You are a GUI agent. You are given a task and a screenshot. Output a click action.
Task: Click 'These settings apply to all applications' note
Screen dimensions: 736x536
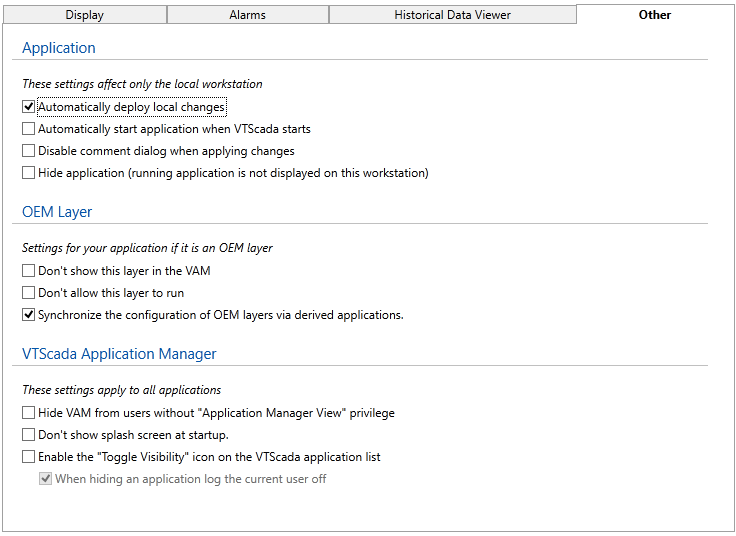click(122, 390)
